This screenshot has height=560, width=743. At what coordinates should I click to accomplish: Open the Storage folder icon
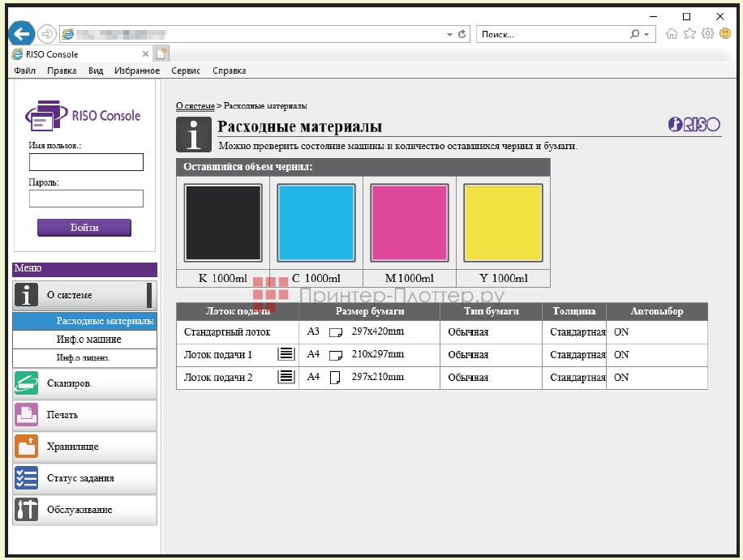point(27,447)
